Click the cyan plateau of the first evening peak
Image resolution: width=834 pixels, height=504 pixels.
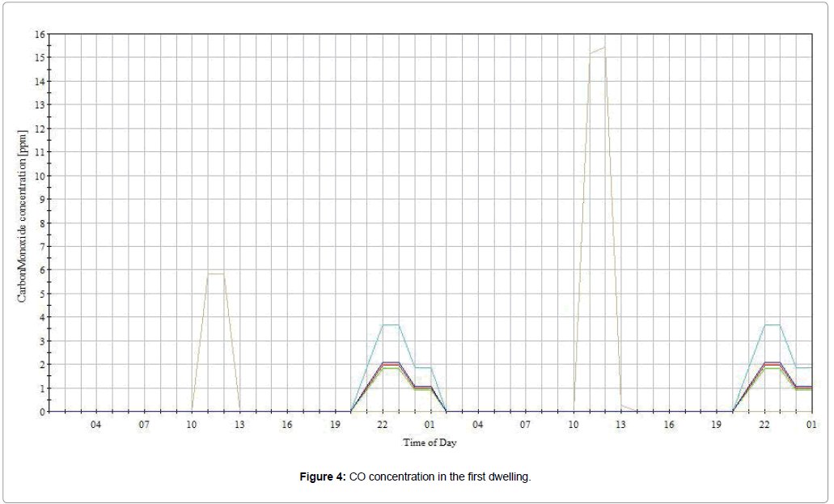click(x=390, y=324)
